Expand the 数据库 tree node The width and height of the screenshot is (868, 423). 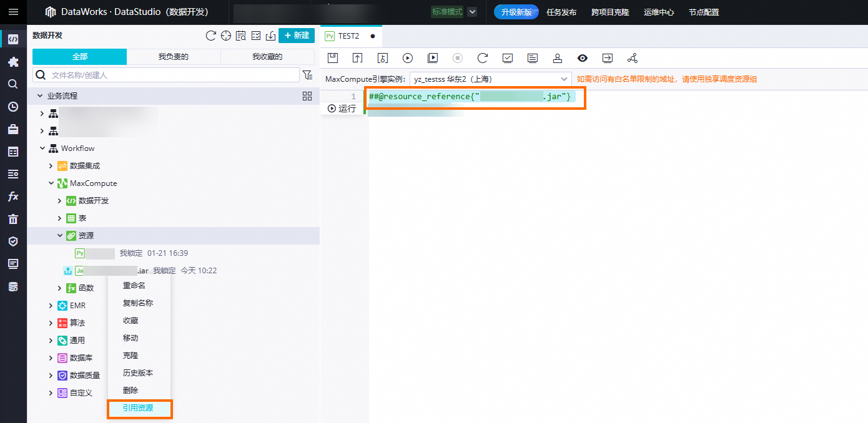pyautogui.click(x=51, y=358)
